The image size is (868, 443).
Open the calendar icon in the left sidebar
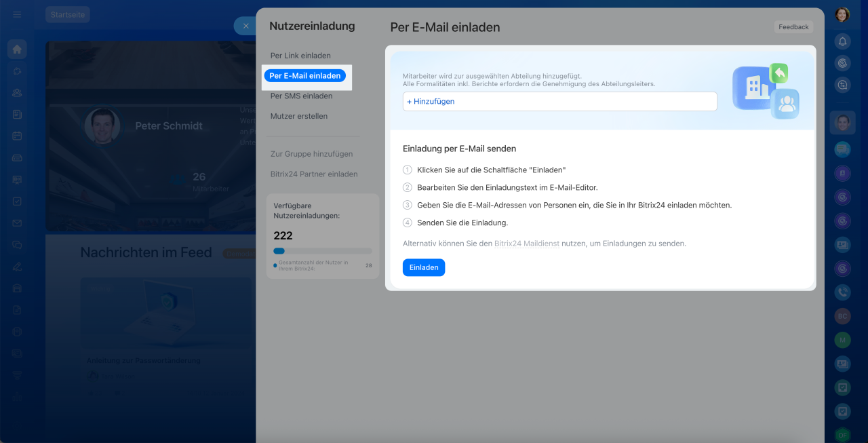coord(17,136)
